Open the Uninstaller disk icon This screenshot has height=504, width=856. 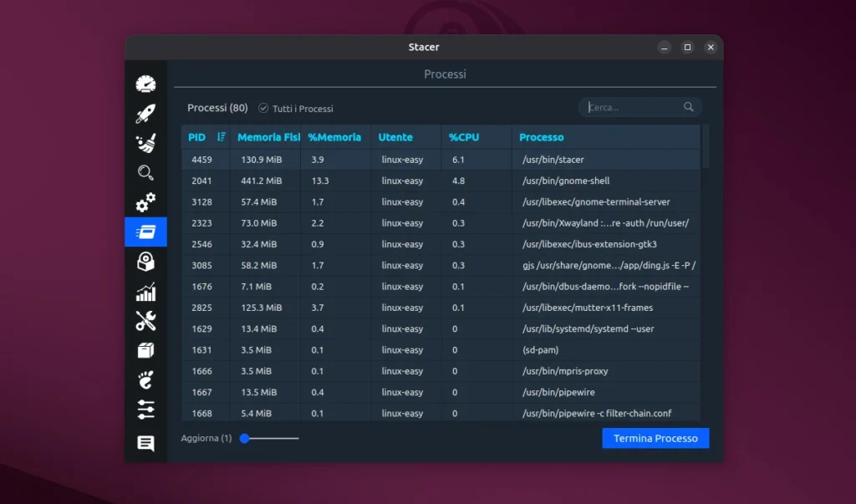[145, 262]
